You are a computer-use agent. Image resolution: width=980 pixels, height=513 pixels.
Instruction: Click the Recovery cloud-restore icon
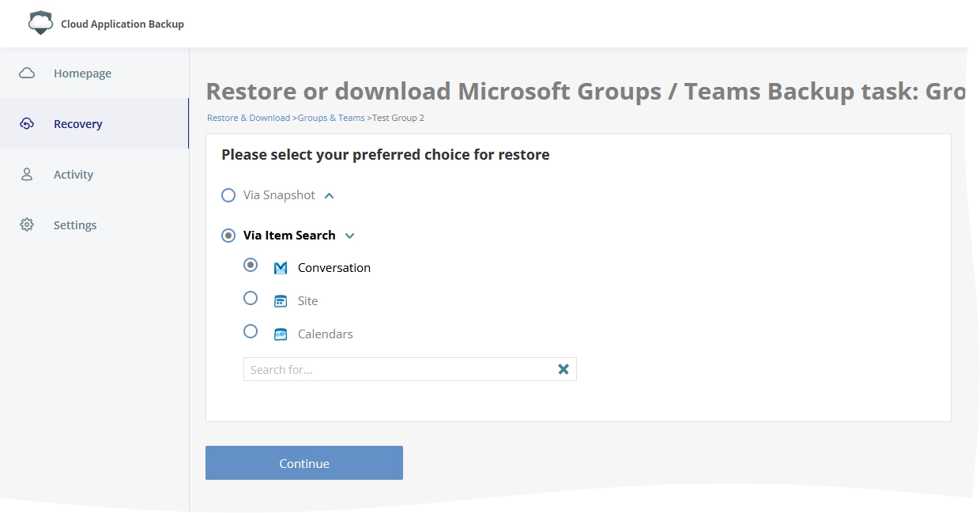[x=27, y=124]
